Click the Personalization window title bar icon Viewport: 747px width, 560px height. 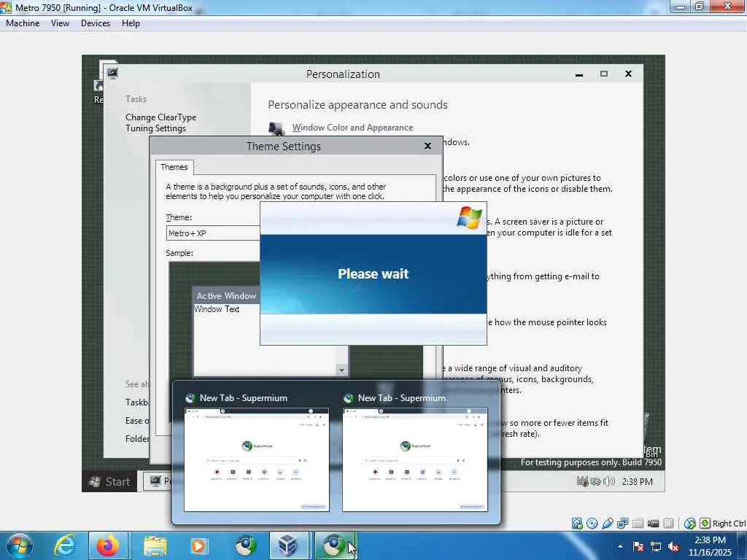(112, 73)
